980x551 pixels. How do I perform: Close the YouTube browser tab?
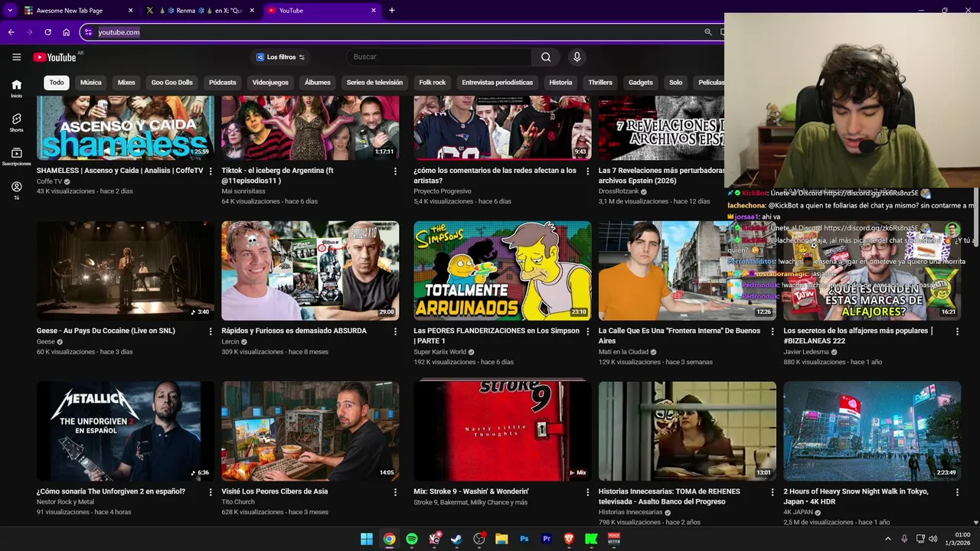tap(374, 11)
